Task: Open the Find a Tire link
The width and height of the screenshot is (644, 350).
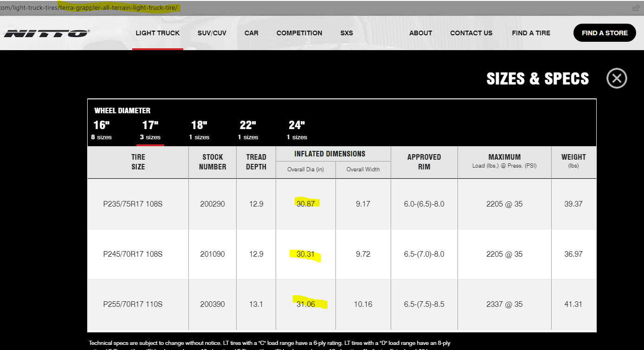Action: coord(531,33)
